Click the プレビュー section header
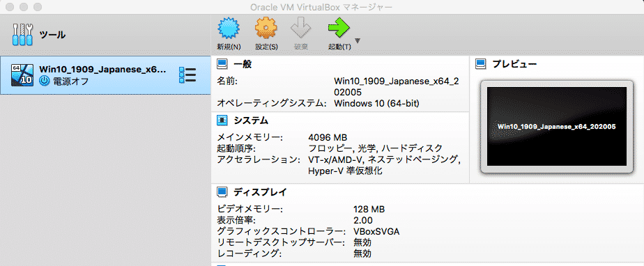Image resolution: width=644 pixels, height=266 pixels. (514, 63)
